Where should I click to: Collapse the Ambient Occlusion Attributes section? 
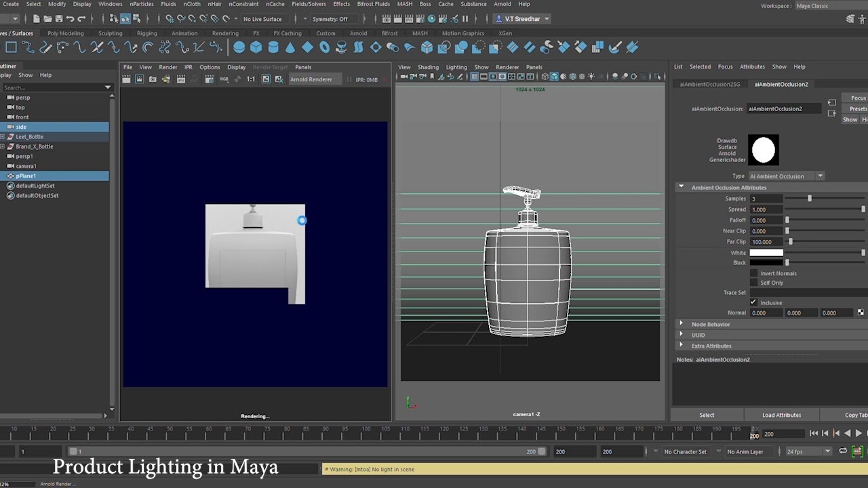click(682, 187)
